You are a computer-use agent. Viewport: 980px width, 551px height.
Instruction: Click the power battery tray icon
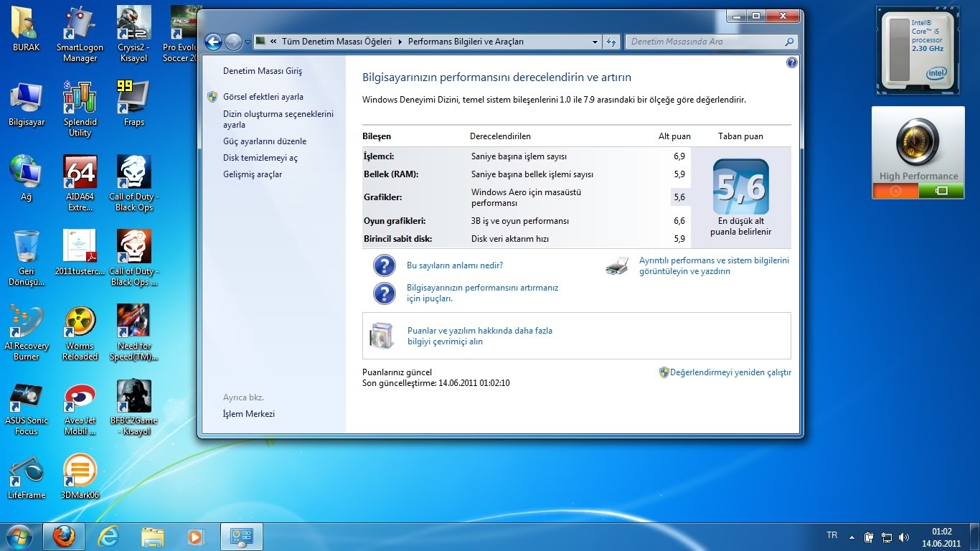869,537
